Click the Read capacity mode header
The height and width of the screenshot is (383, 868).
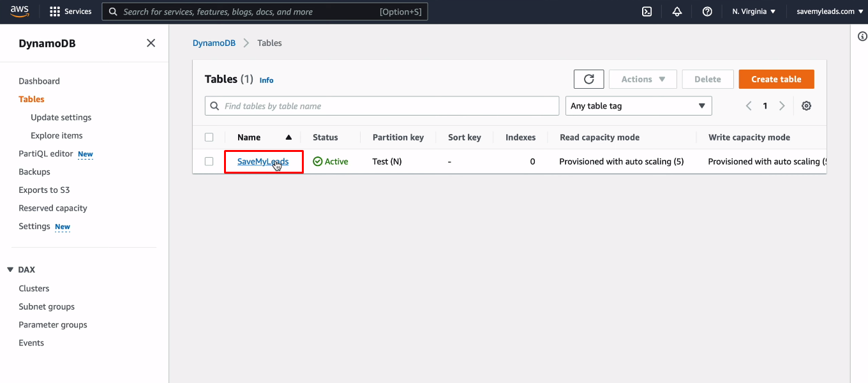click(x=599, y=137)
